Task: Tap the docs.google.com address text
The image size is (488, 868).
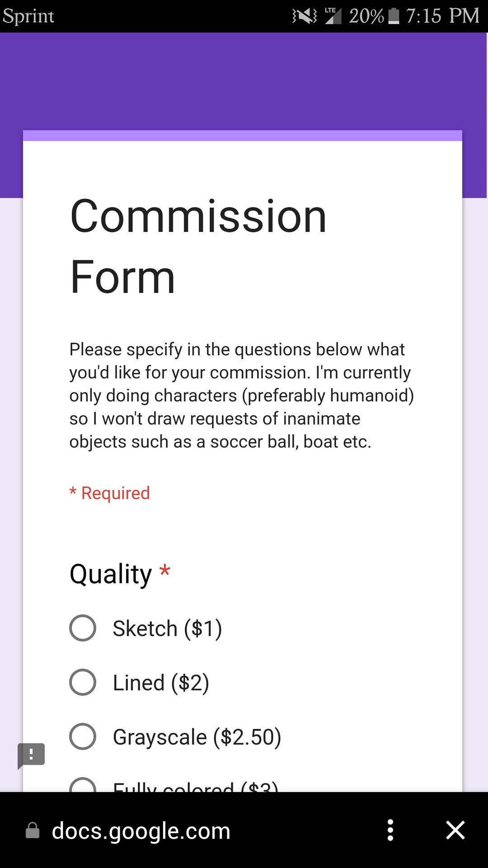Action: coord(141,831)
